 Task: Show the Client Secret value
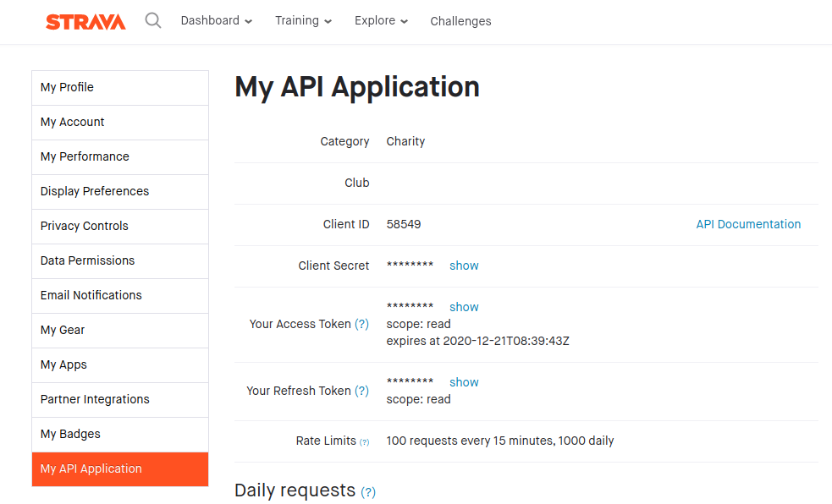tap(464, 266)
